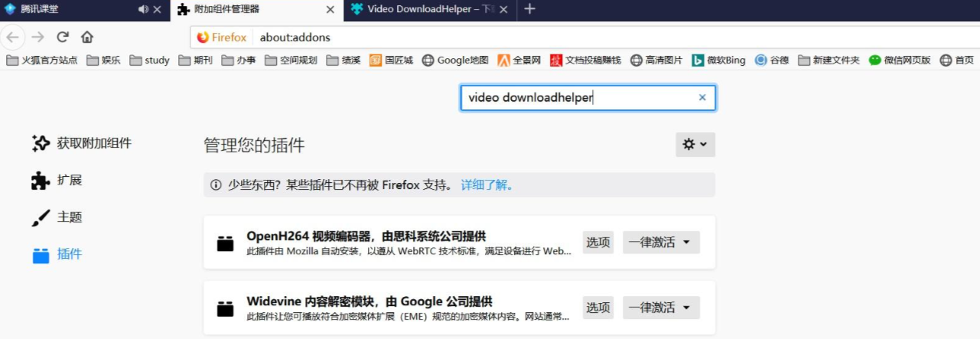Image resolution: width=980 pixels, height=339 pixels.
Task: Open the 扩展 category
Action: (57, 180)
